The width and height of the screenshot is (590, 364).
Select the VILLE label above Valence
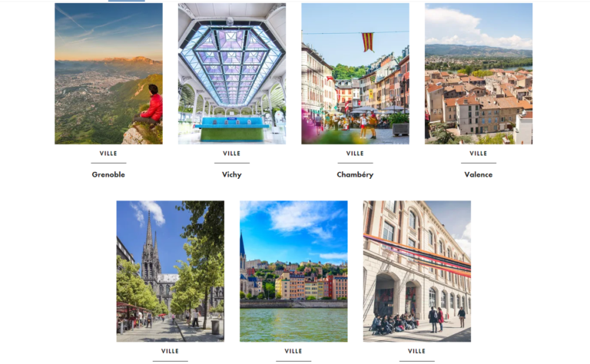[479, 154]
